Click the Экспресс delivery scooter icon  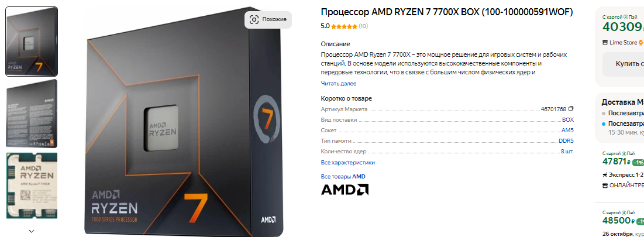(x=605, y=174)
